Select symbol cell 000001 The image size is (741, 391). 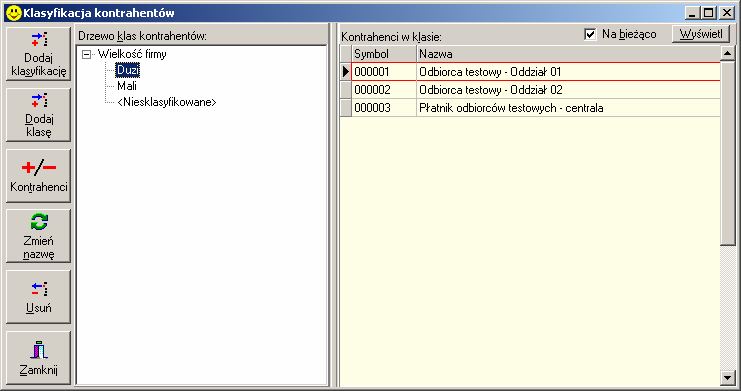[x=384, y=72]
